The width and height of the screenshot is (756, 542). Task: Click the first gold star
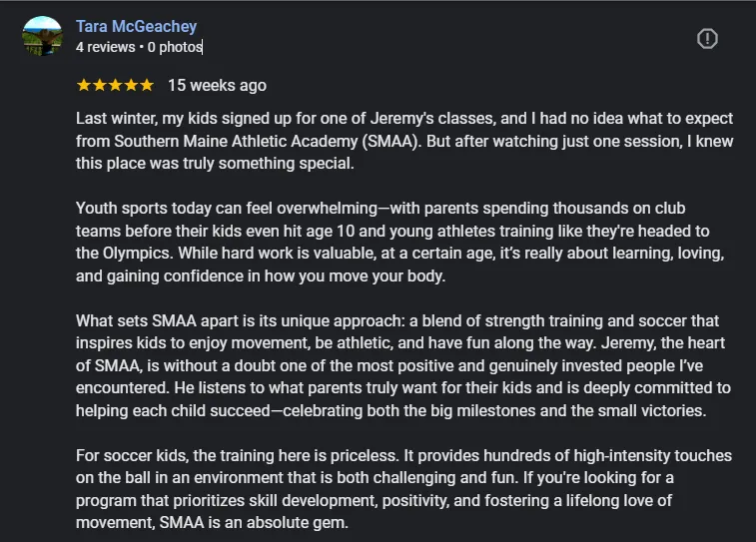(x=84, y=85)
